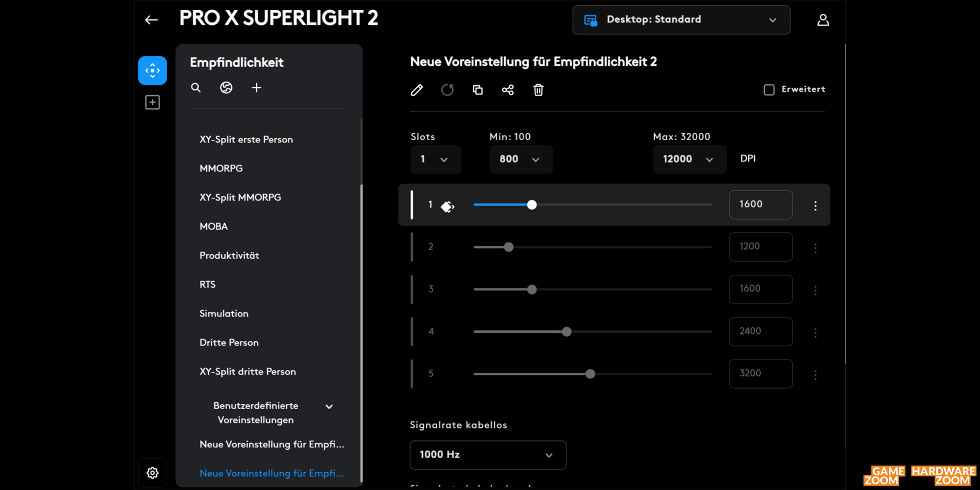Add a new sensitivity preset with plus icon
Image resolution: width=980 pixels, height=490 pixels.
tap(256, 88)
